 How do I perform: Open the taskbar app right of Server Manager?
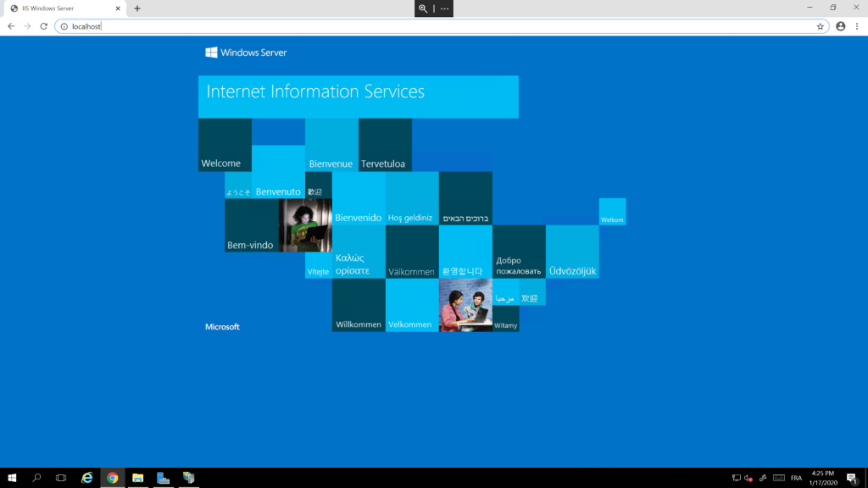pos(189,478)
